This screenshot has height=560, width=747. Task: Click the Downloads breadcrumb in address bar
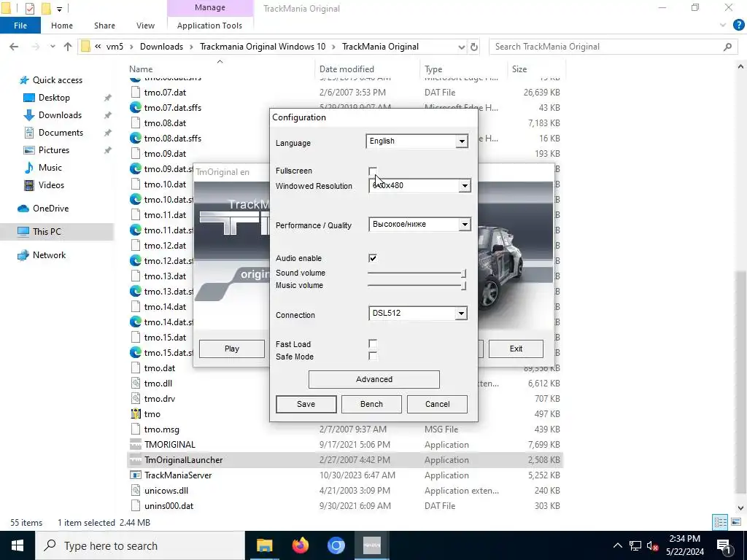tap(161, 47)
